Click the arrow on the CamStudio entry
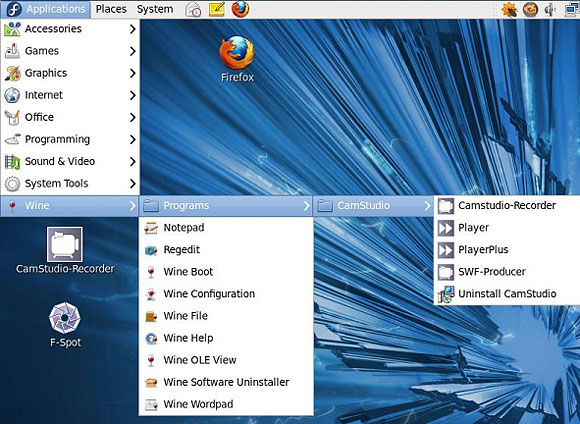 click(427, 206)
